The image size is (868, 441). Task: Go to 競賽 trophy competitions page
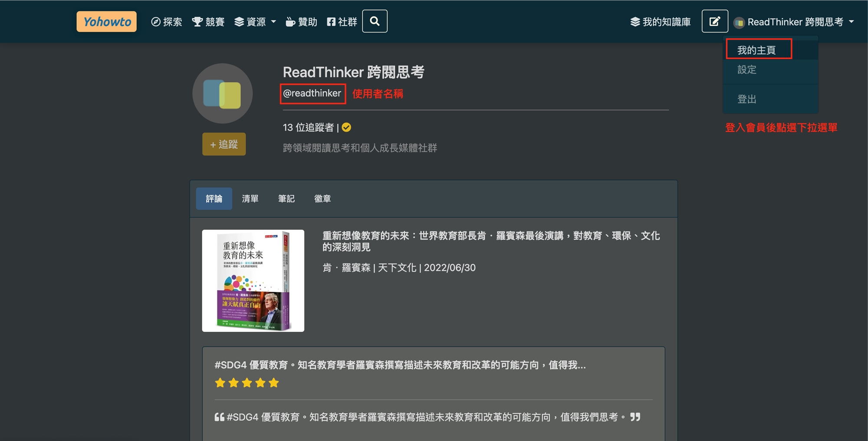click(208, 22)
